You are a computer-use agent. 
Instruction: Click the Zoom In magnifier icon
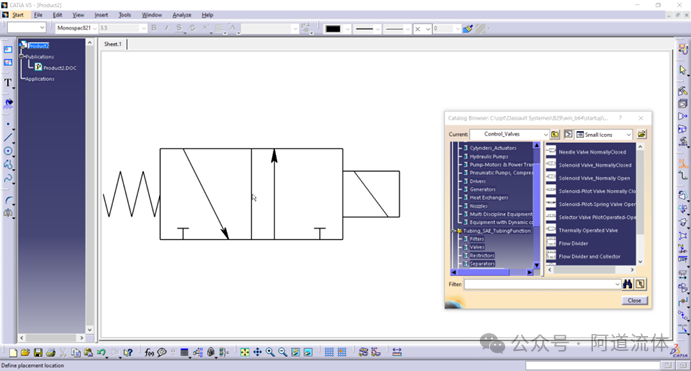point(270,352)
